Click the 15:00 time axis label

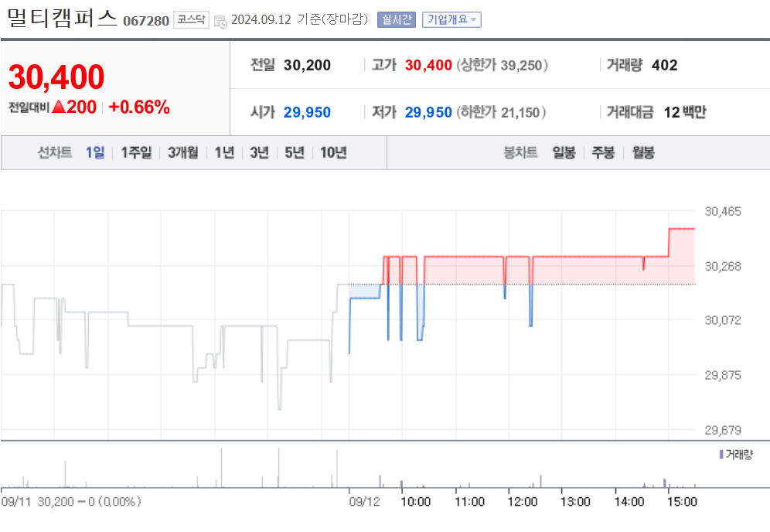(682, 502)
